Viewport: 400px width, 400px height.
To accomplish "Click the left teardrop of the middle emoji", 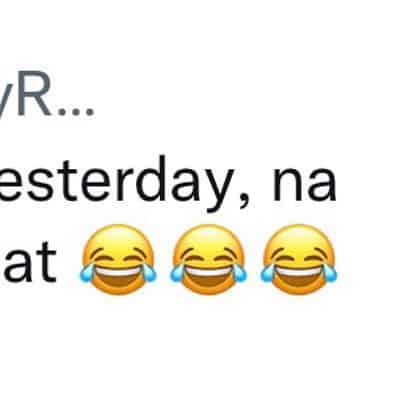I will pos(177,273).
